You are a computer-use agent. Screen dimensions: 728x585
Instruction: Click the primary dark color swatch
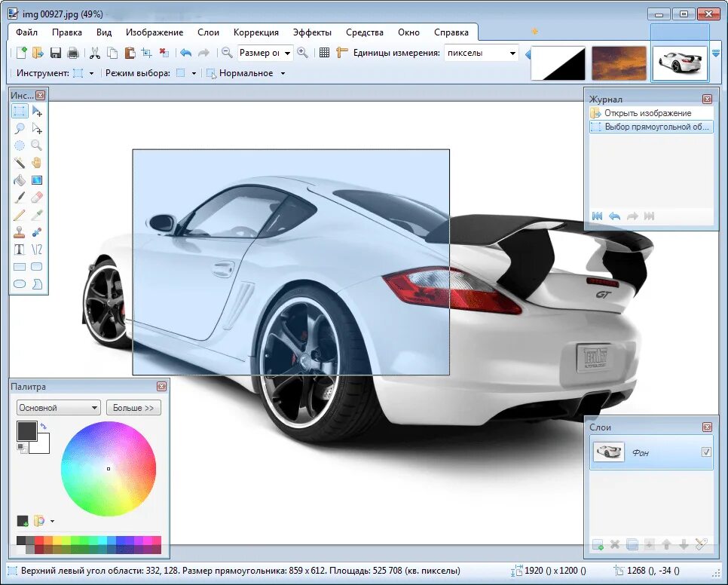click(x=26, y=431)
